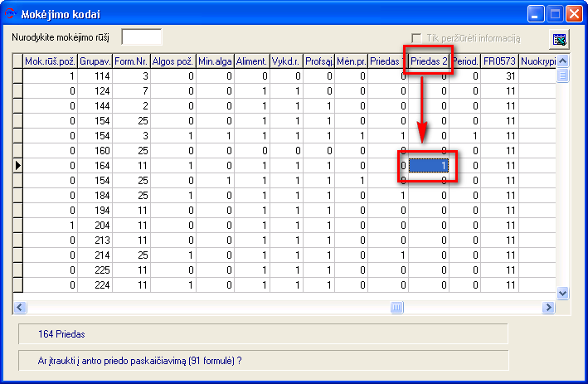Screen dimensions: 588x384
Task: Select Grupav. cell '164'
Action: point(95,166)
